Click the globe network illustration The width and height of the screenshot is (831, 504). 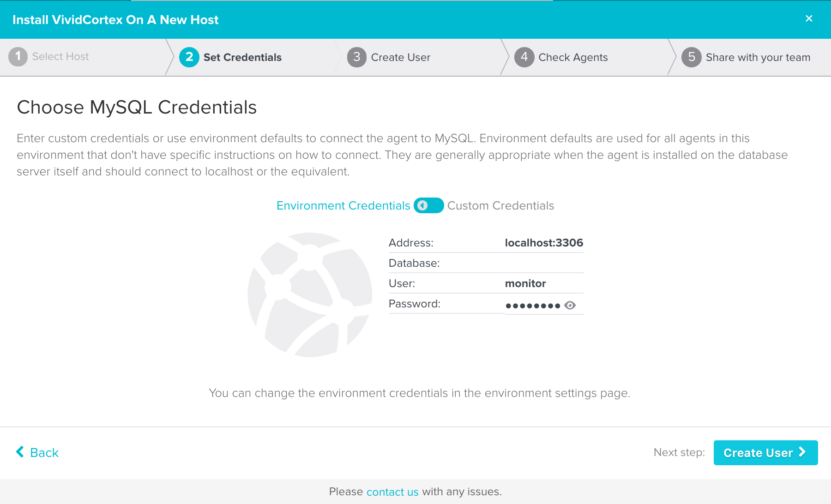pos(310,295)
